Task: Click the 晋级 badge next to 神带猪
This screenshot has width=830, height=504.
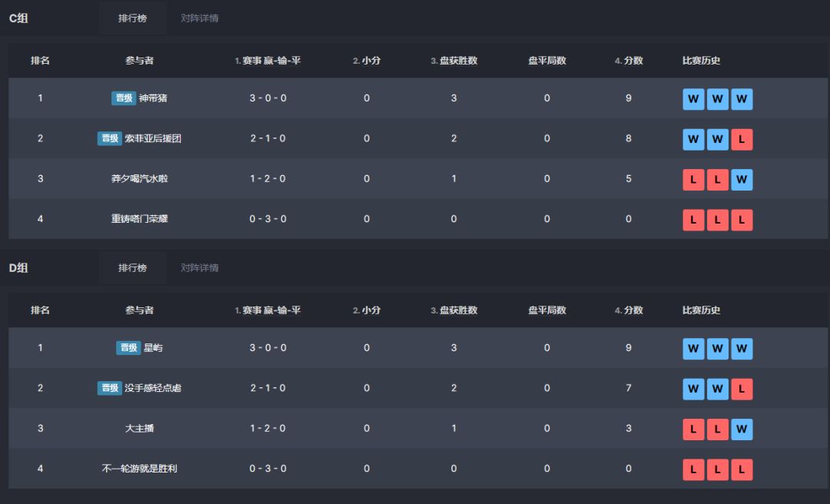Action: pyautogui.click(x=123, y=98)
